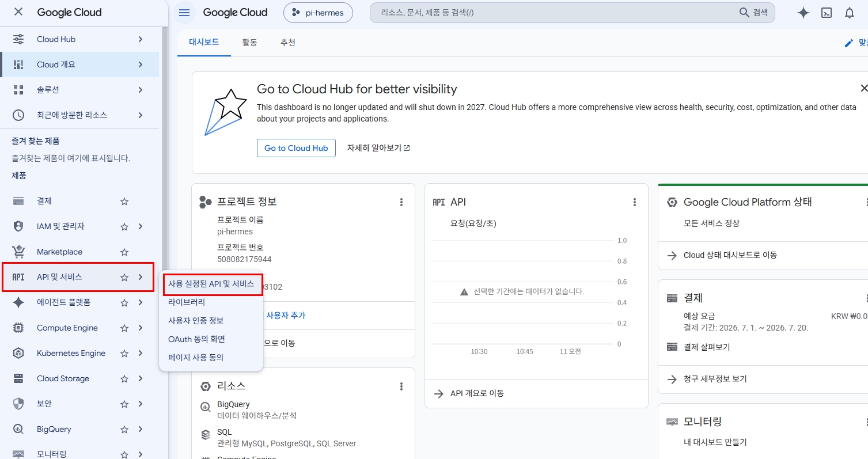Click the 솔루션 grid icon
868x459 pixels.
(18, 90)
